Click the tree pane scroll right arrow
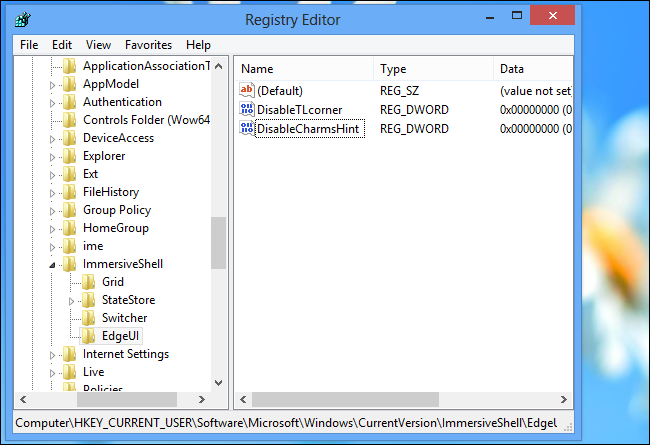 (202, 399)
